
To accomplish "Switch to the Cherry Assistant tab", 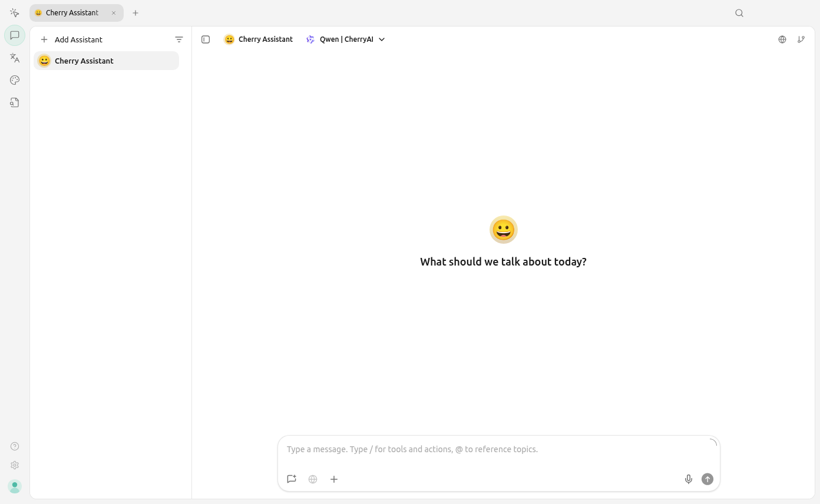I will coord(77,13).
